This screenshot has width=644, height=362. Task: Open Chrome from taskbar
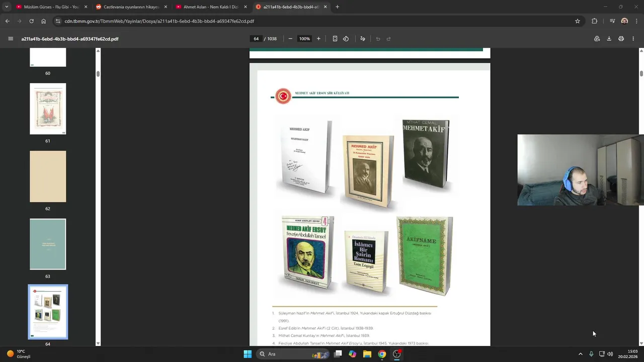pyautogui.click(x=382, y=354)
